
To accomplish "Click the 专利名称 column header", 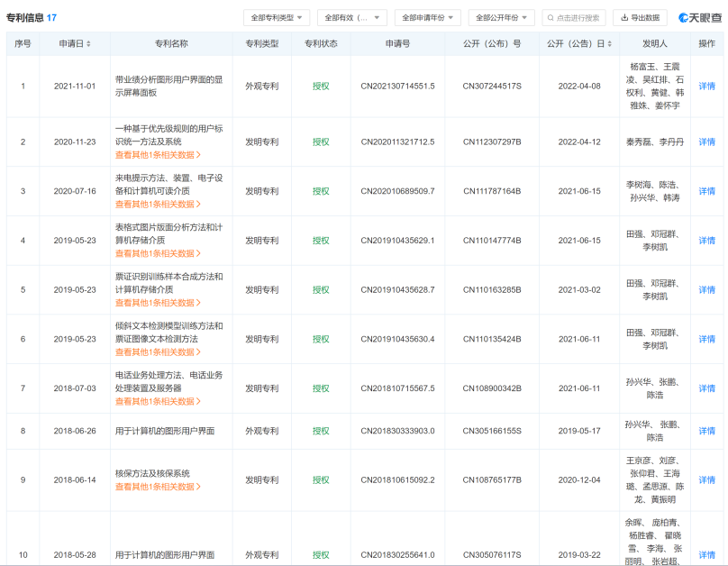I will point(168,44).
